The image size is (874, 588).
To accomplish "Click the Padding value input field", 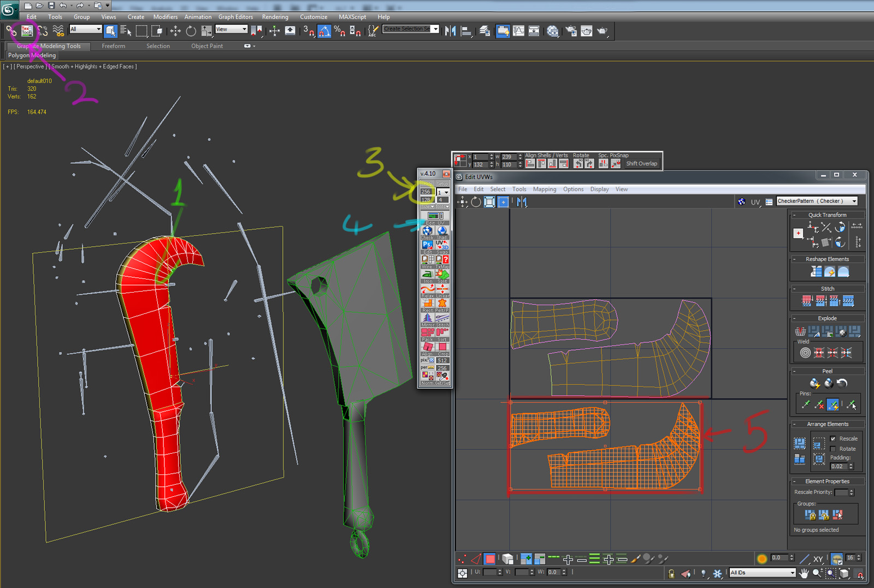I will pos(838,466).
